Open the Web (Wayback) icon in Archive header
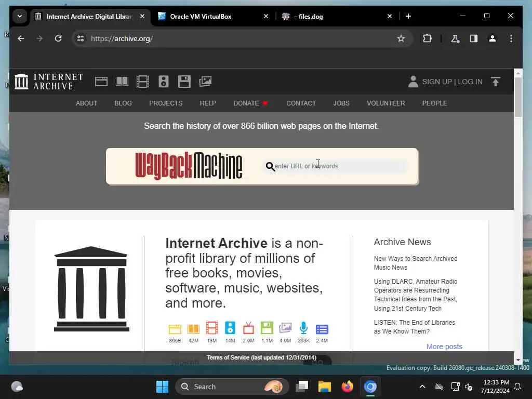 click(x=101, y=82)
